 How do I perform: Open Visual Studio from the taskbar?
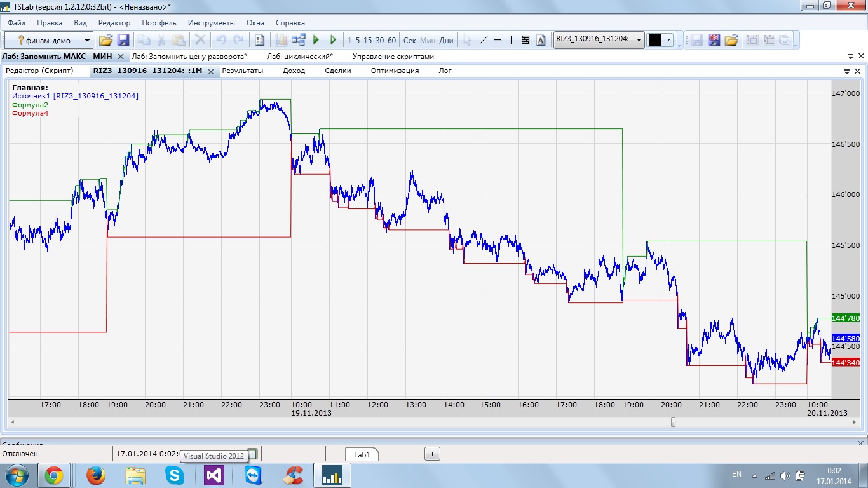pyautogui.click(x=214, y=475)
